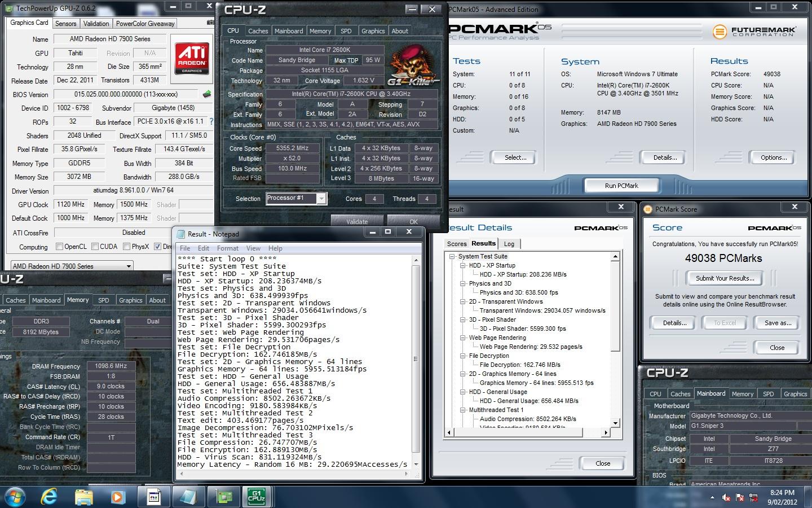Switch to the GPU-Z graphics card taskbar icon
812x508 pixels.
pos(224,497)
